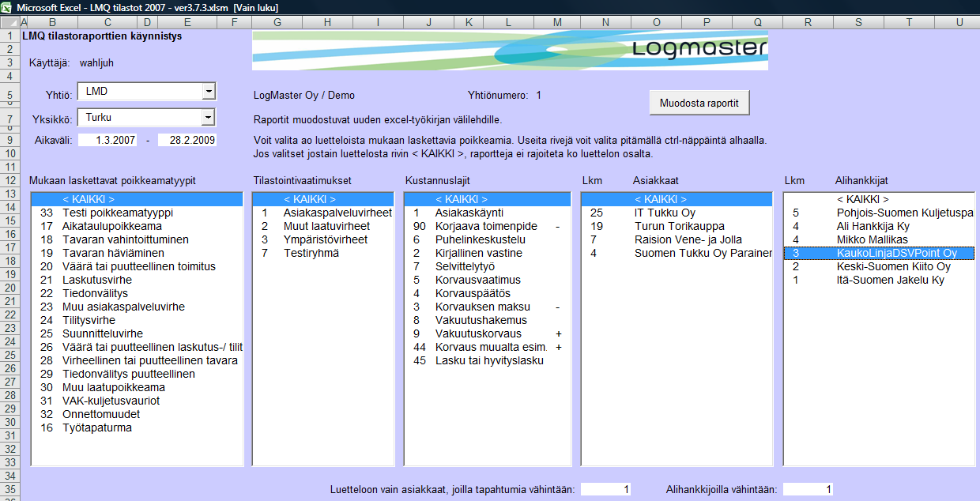Image resolution: width=980 pixels, height=501 pixels.
Task: Select subcontractor KaukoLinjaDSVPoint Oy
Action: [879, 254]
